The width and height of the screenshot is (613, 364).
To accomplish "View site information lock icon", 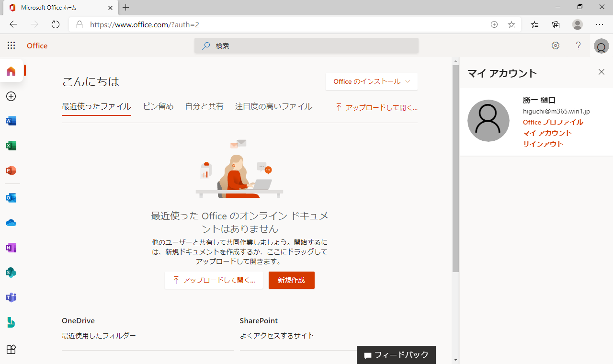I will click(79, 24).
